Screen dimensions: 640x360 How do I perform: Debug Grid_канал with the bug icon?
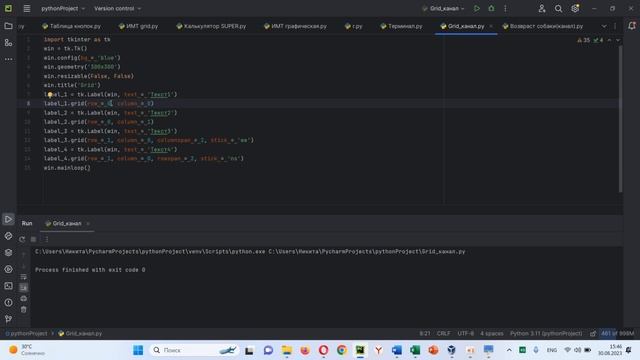tap(491, 8)
